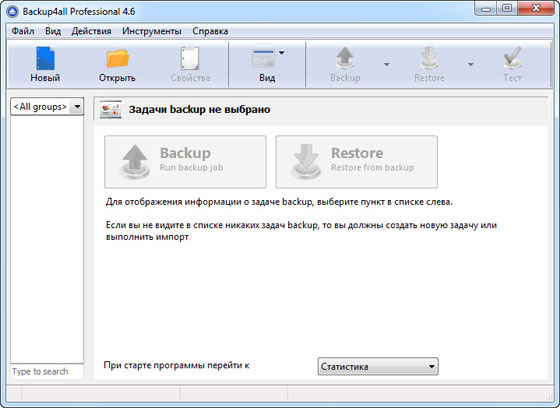Open the Действия menu
Screen dimensions: 560x408
tap(91, 31)
